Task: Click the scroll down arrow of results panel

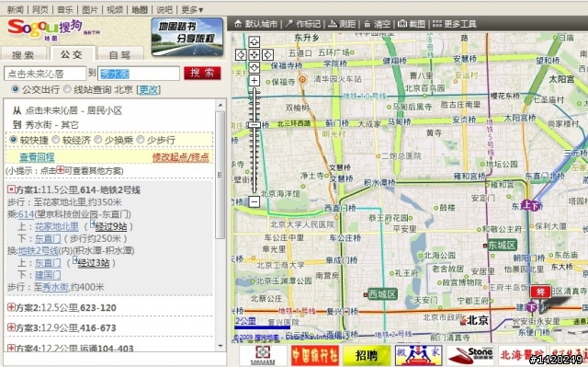Action: point(220,346)
